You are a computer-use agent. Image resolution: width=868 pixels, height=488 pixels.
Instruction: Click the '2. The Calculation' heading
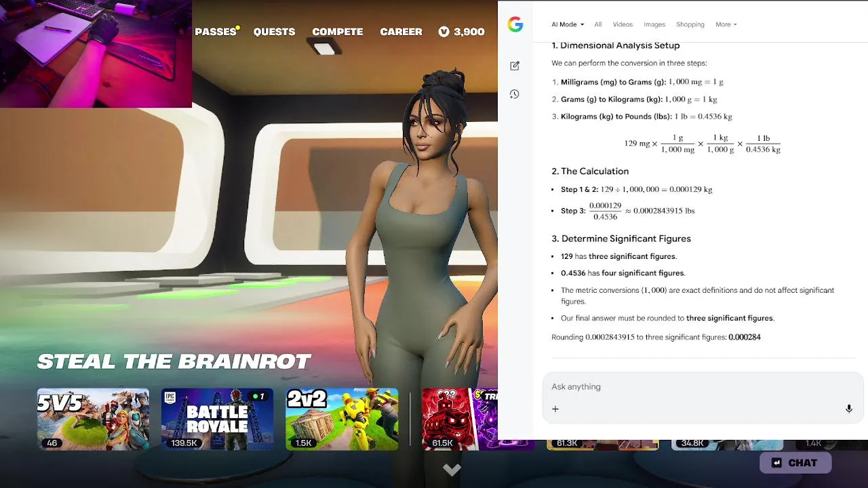pos(590,171)
